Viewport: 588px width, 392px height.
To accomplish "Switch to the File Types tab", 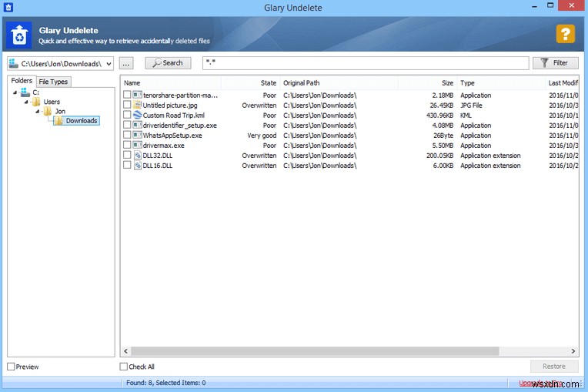I will (x=53, y=82).
